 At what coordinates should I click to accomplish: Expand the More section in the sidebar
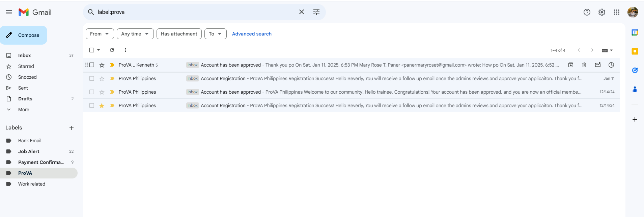point(24,110)
